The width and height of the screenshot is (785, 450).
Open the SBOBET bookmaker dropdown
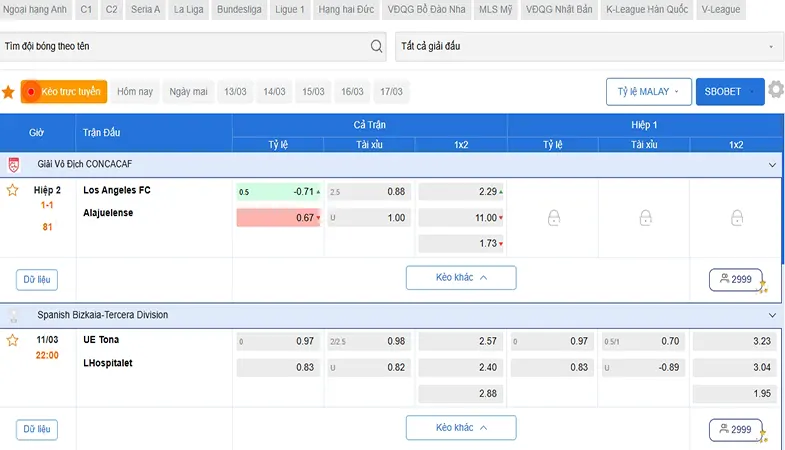point(730,92)
